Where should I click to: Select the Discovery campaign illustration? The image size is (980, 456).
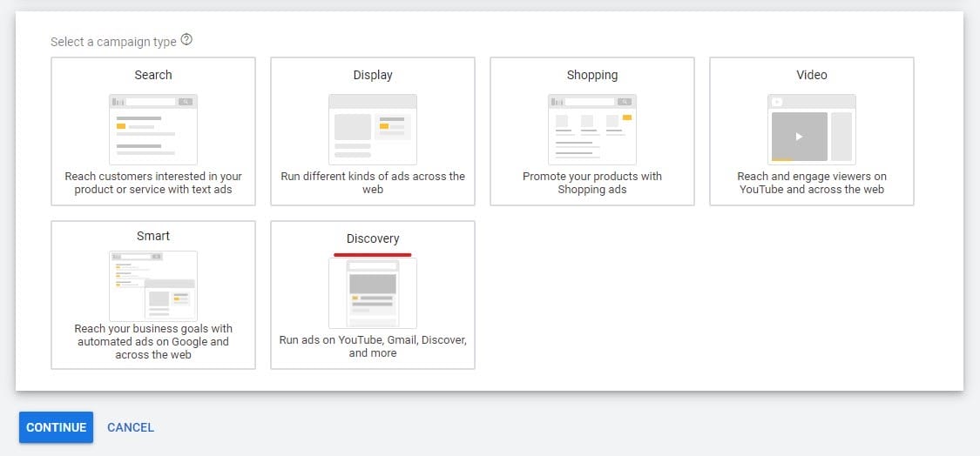(373, 293)
